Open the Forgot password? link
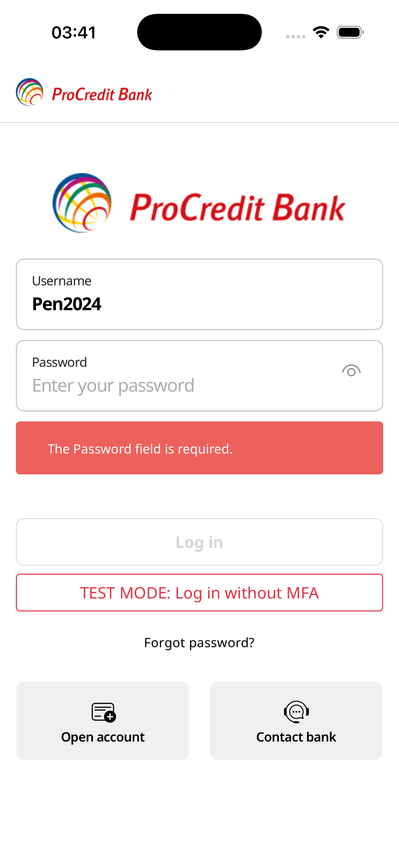This screenshot has height=868, width=399. tap(199, 643)
